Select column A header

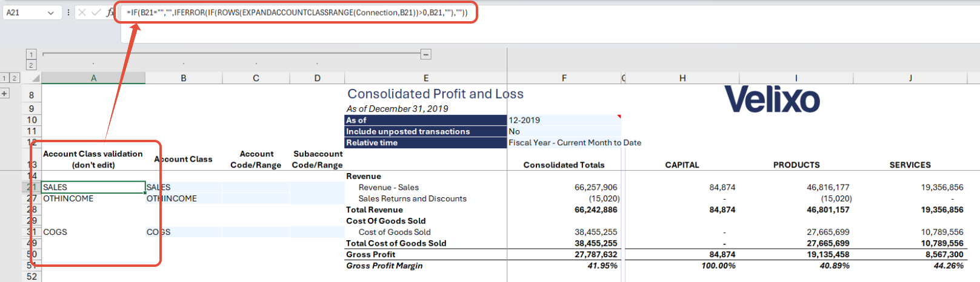click(93, 78)
